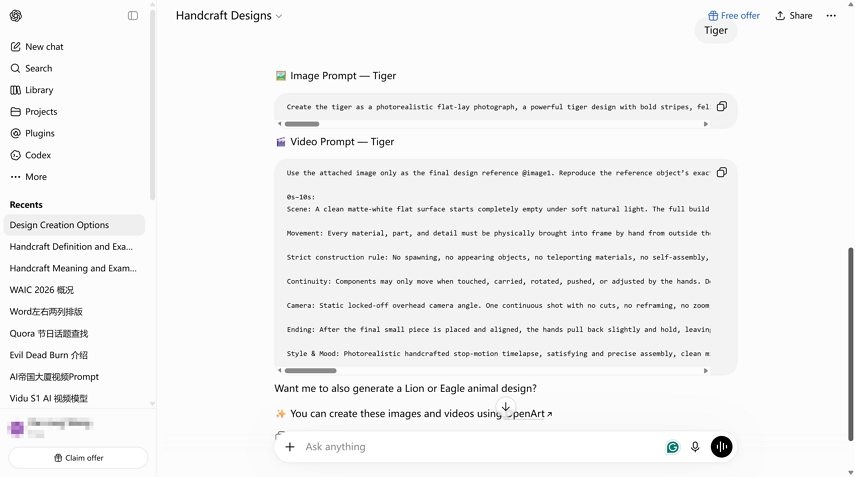Click the Claim offer button

(x=79, y=458)
